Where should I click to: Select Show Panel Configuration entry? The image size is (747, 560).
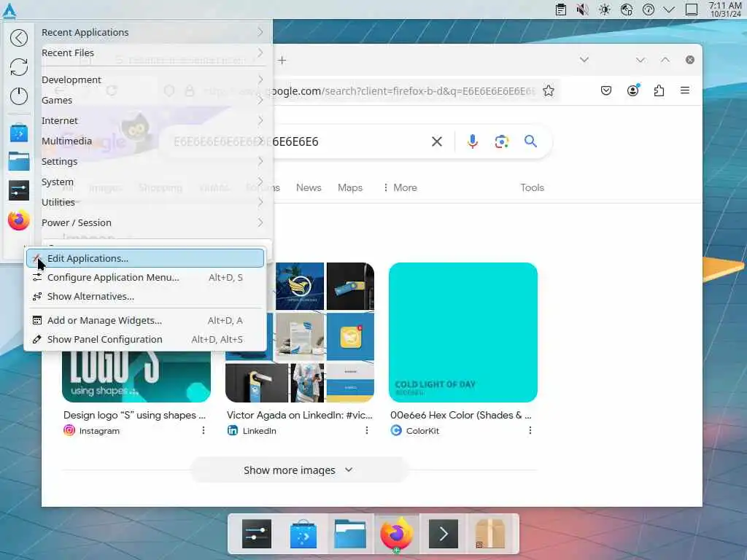[145, 340]
